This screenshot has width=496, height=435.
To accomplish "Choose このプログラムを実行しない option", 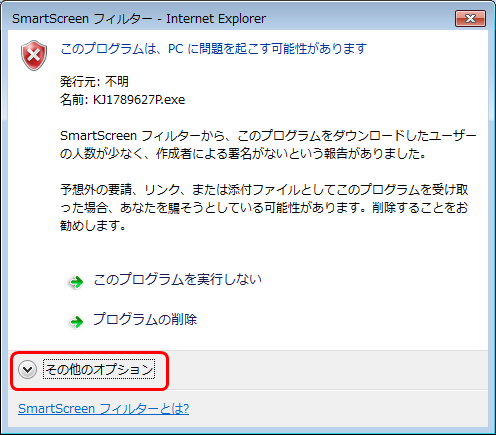I will coord(177,279).
